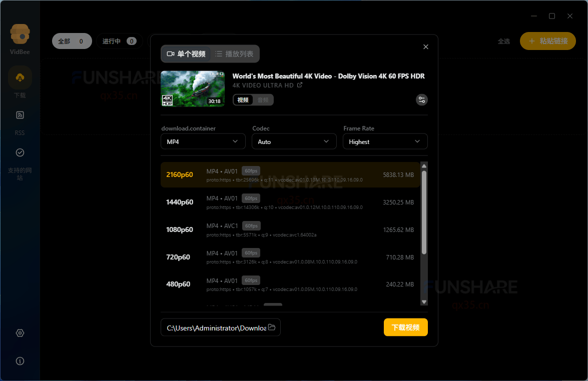Image resolution: width=588 pixels, height=381 pixels.
Task: Close the download dialog
Action: coord(426,47)
